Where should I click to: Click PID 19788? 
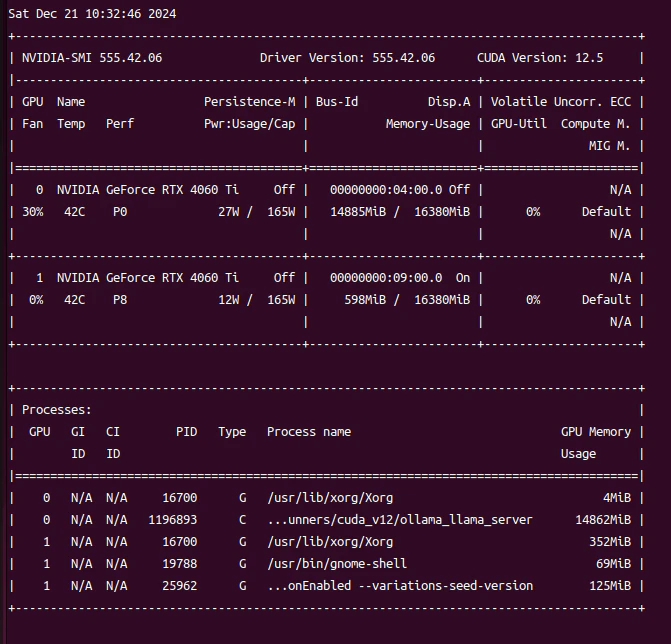[180, 564]
